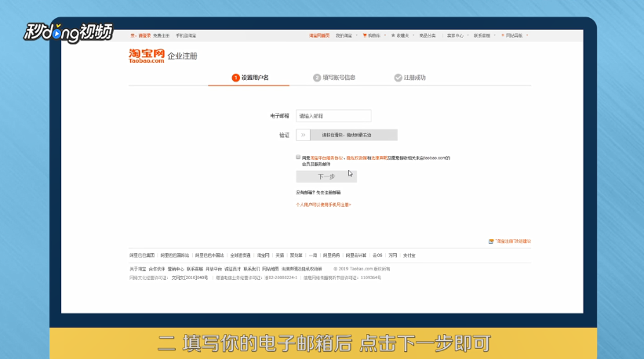644x359 pixels.
Task: Open 万网 footer link
Action: coord(393,256)
